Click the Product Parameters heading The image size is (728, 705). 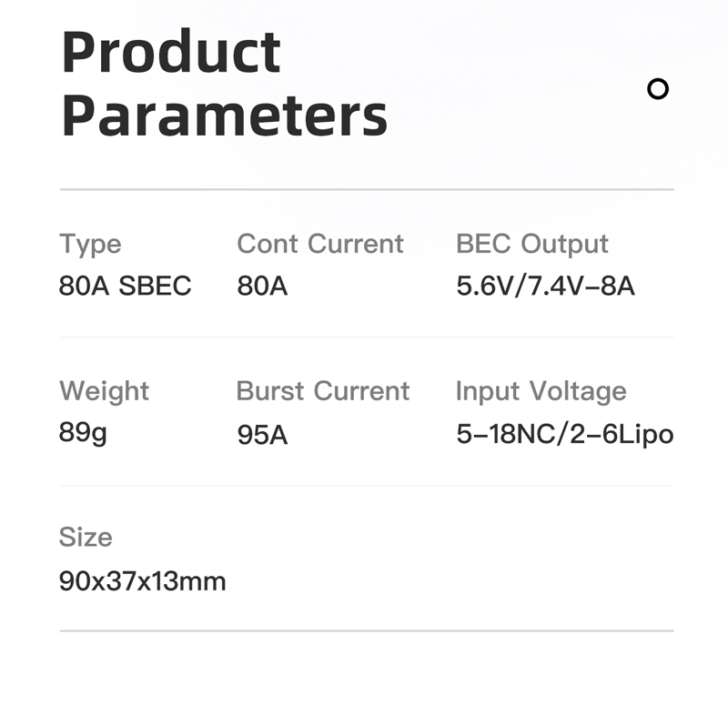pyautogui.click(x=224, y=83)
